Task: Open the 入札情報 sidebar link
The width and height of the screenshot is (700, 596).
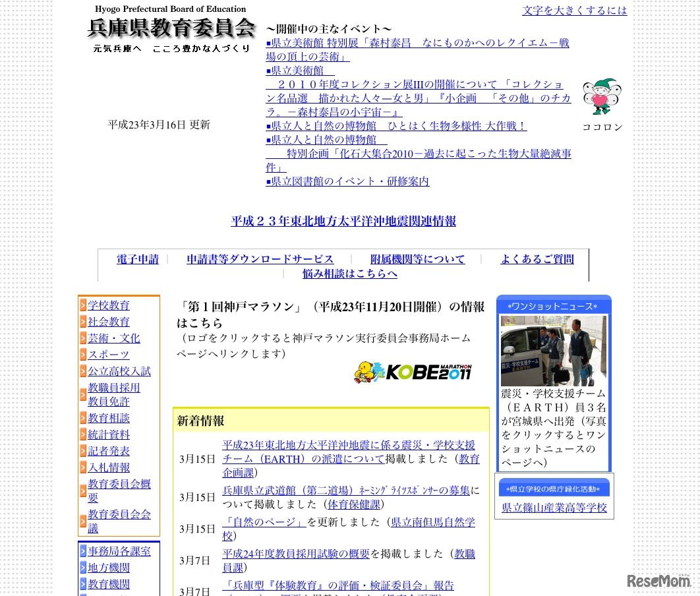Action: 108,467
